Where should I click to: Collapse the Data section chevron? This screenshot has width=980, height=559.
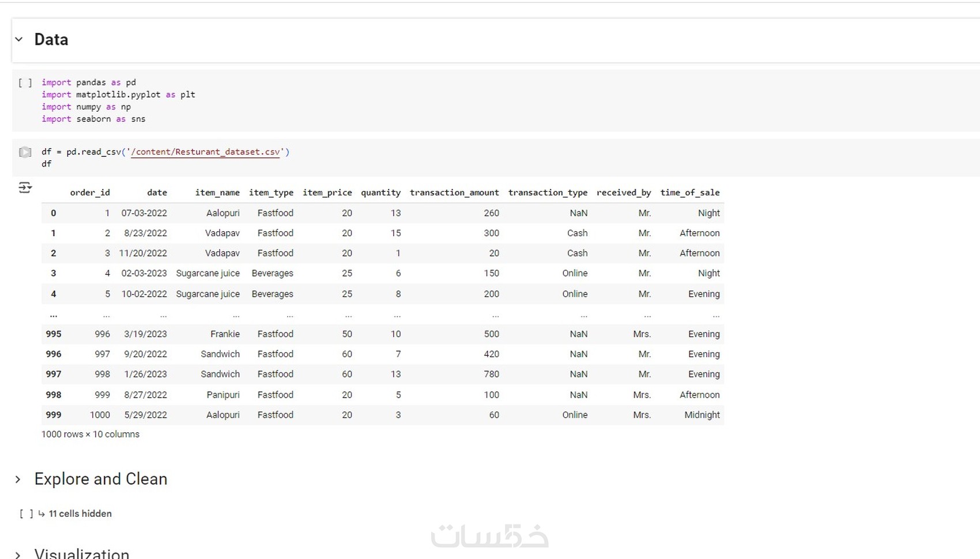coord(19,39)
